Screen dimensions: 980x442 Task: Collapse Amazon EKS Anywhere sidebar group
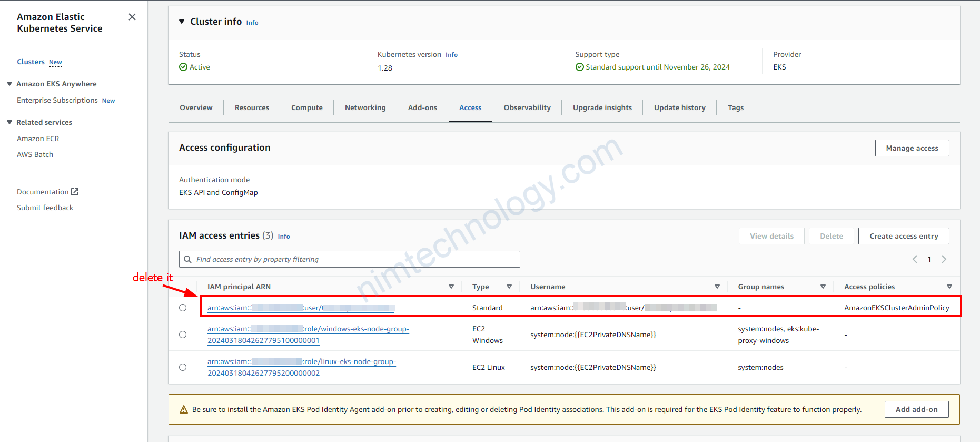(9, 84)
